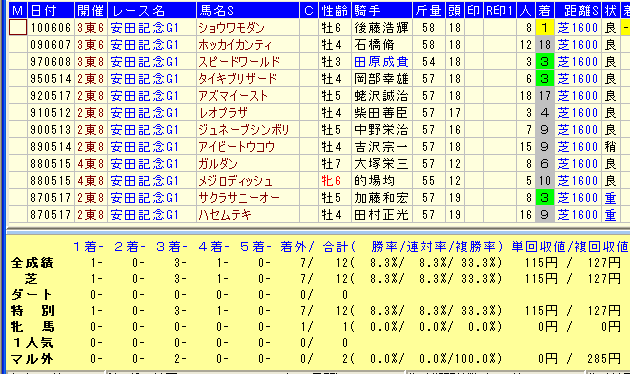
Task: Select horse ホッカイカンティ
Action: (x=235, y=45)
